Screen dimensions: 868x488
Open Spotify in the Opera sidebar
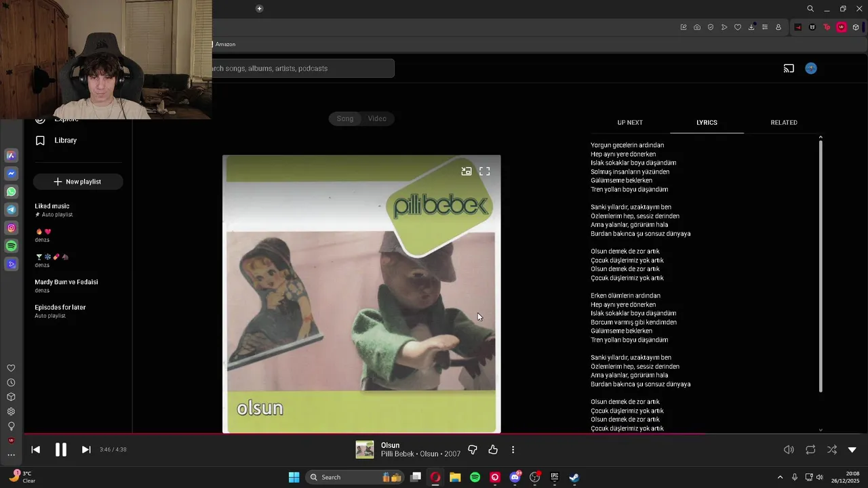click(11, 246)
